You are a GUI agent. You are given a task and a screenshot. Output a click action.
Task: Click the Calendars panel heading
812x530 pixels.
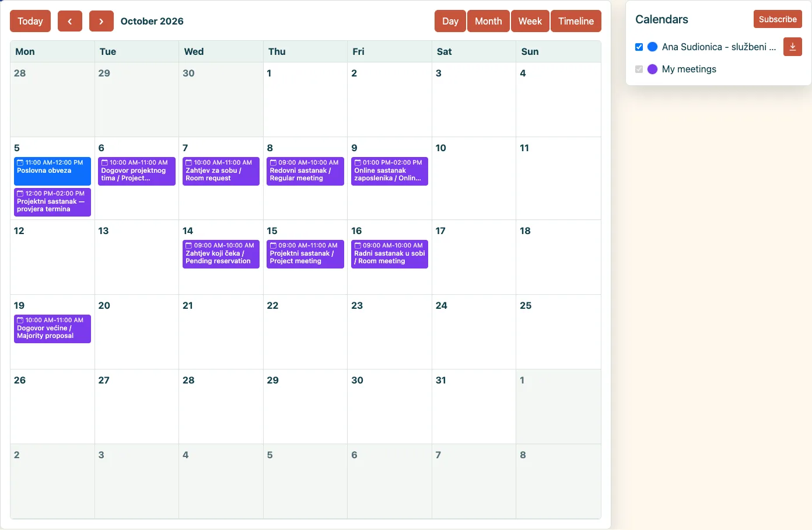(661, 19)
